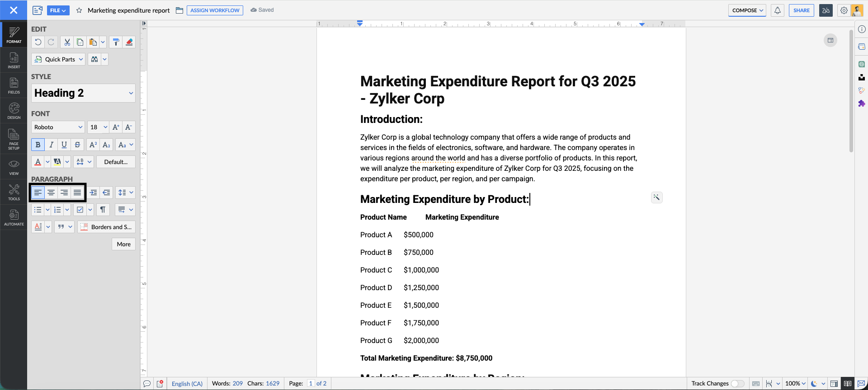The width and height of the screenshot is (868, 390).
Task: Click the Assign Workflow button
Action: point(215,10)
